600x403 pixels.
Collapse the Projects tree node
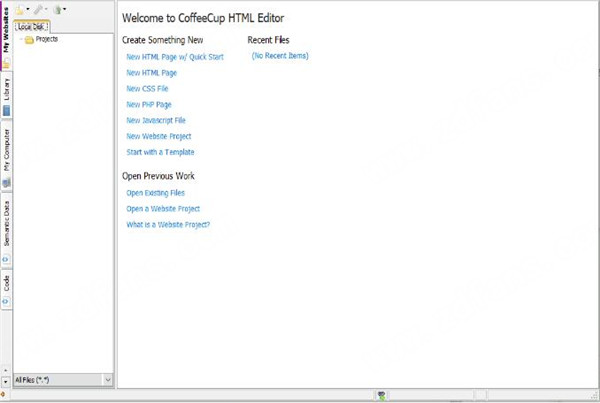(x=21, y=39)
